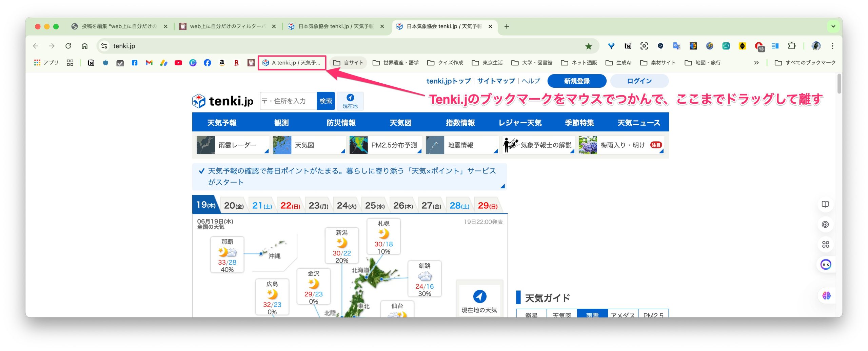Expand the 地図・旅行 bookmark folder

703,63
